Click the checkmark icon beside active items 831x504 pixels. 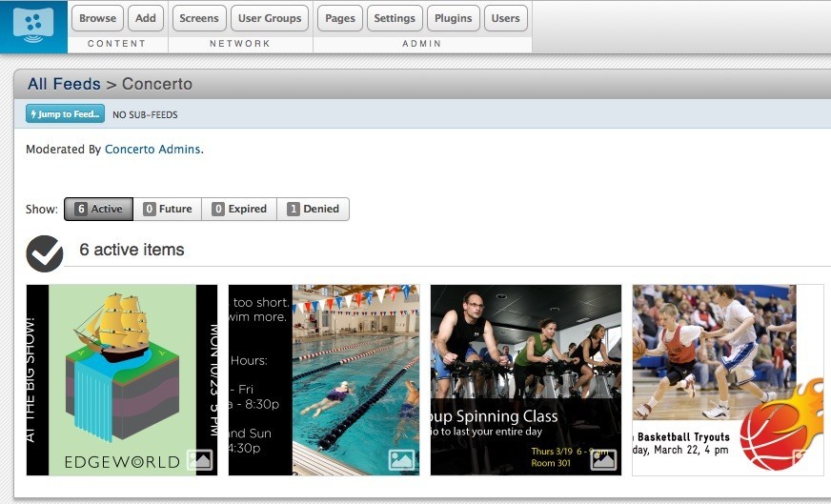coord(45,253)
